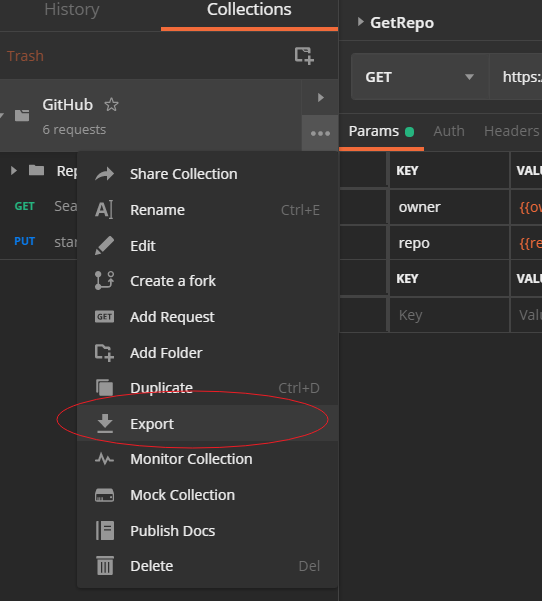Click the pencil Edit icon
542x601 pixels.
click(104, 246)
